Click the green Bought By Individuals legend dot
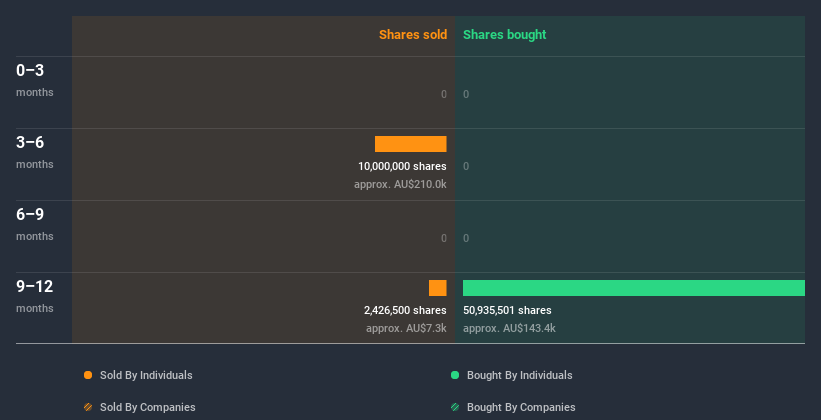 coord(455,375)
